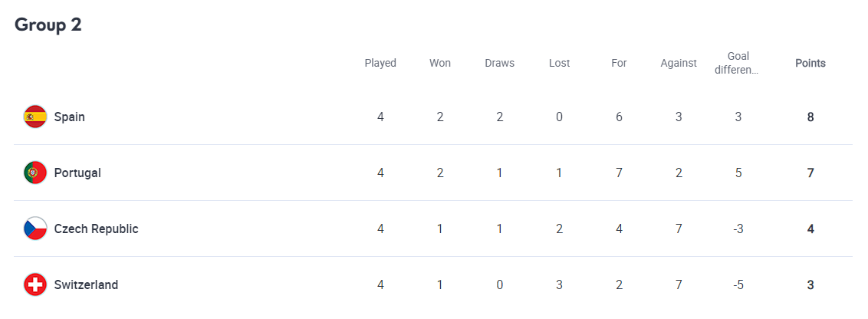Click the Switzerland flag icon

pos(35,284)
